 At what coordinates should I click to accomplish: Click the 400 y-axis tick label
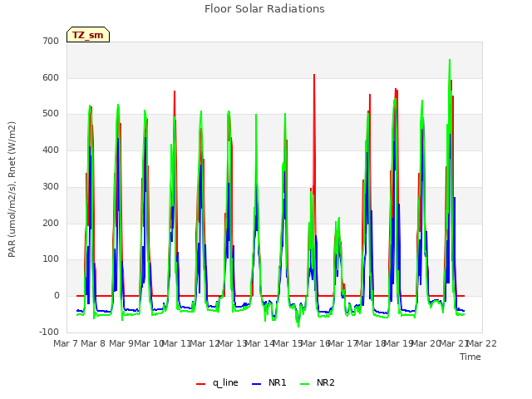click(x=51, y=150)
